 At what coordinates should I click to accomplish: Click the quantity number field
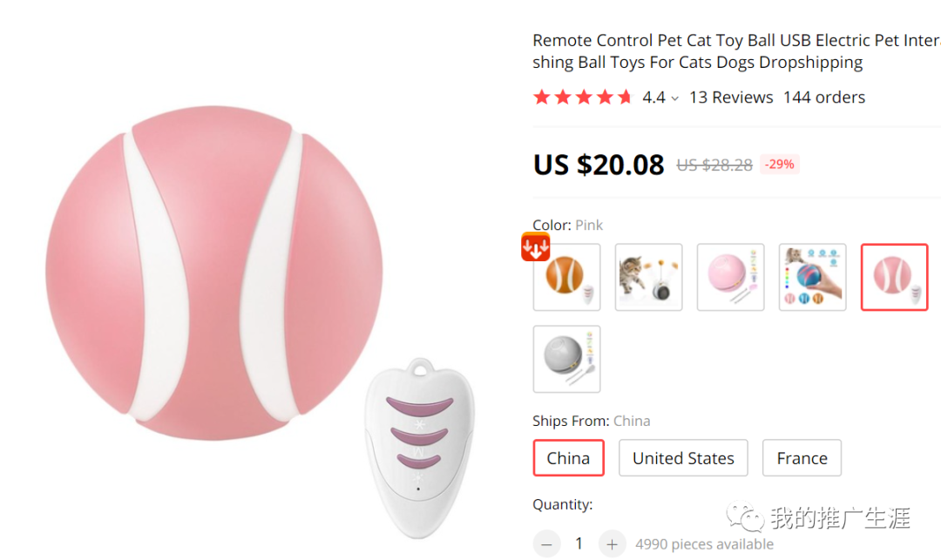click(579, 544)
